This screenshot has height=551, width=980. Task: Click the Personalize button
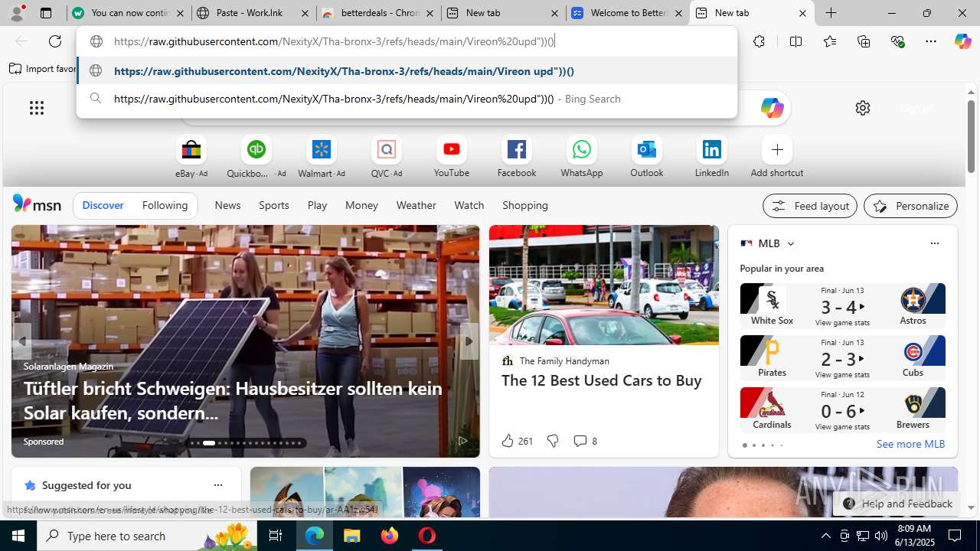910,206
